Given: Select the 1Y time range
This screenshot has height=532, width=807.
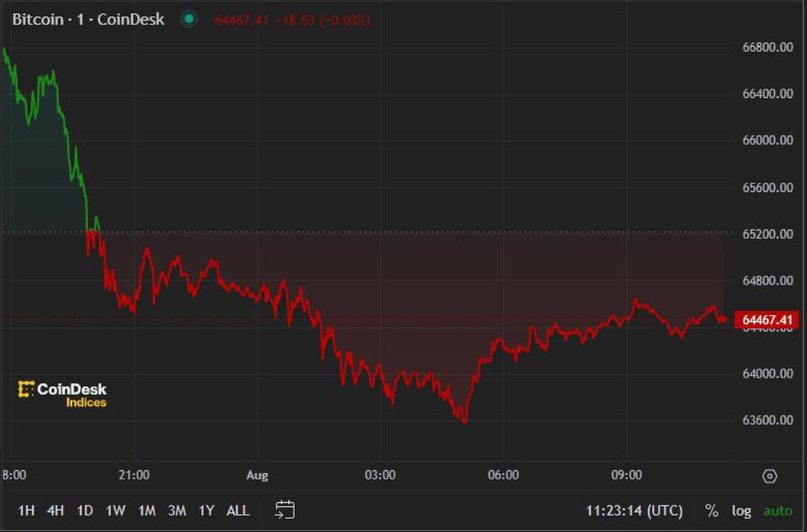Looking at the screenshot, I should pyautogui.click(x=206, y=511).
